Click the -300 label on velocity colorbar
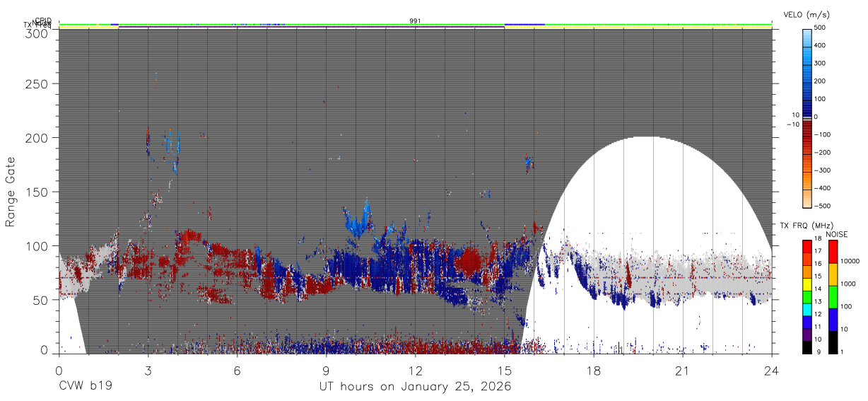The width and height of the screenshot is (868, 401). click(823, 170)
